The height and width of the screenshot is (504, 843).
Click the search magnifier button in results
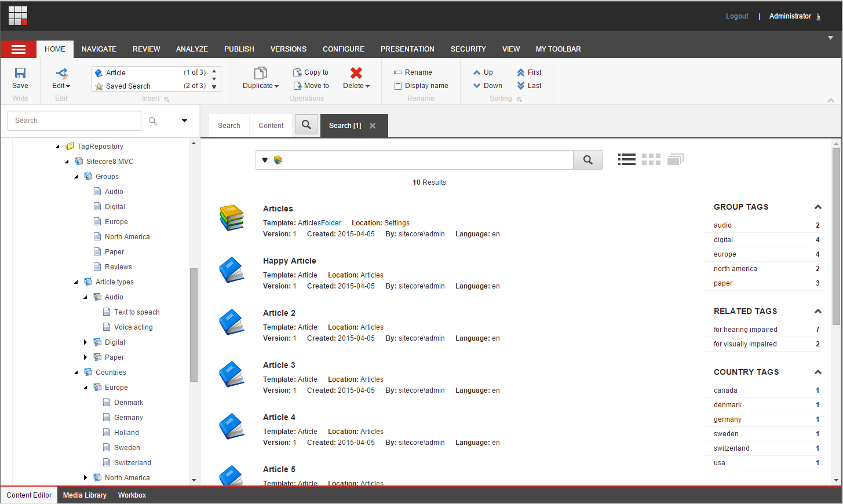click(x=587, y=160)
